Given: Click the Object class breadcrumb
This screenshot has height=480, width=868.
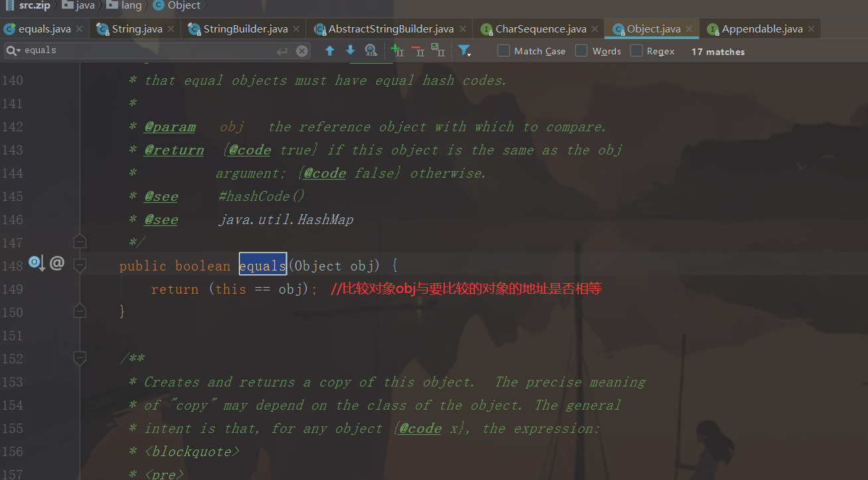Looking at the screenshot, I should tap(177, 5).
